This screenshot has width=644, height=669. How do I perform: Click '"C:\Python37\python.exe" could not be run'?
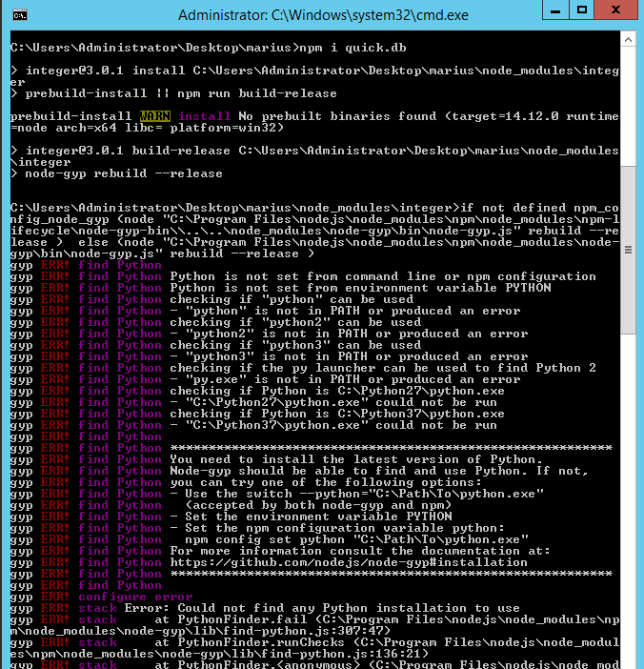(333, 425)
